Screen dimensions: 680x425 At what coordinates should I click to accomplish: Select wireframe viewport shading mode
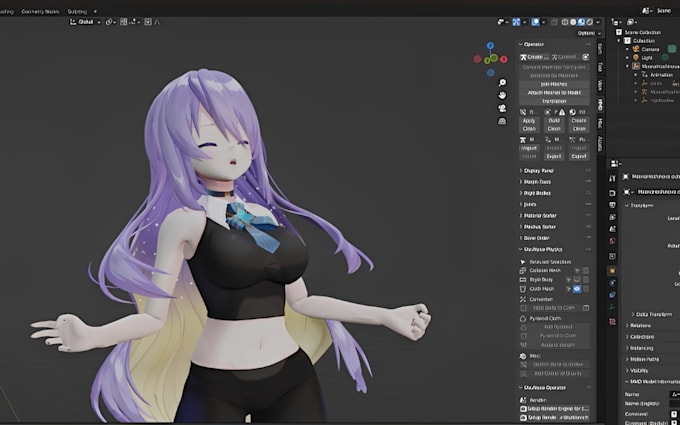click(x=565, y=22)
